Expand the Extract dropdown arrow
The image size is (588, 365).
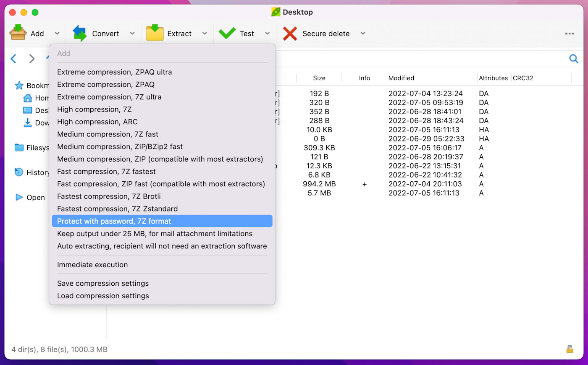205,34
